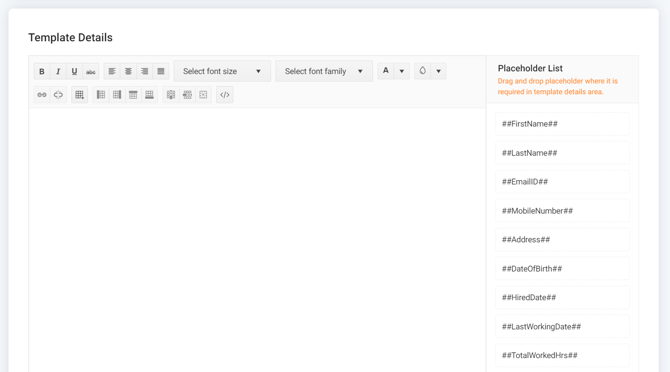Click inside the template details editor area

(x=257, y=239)
